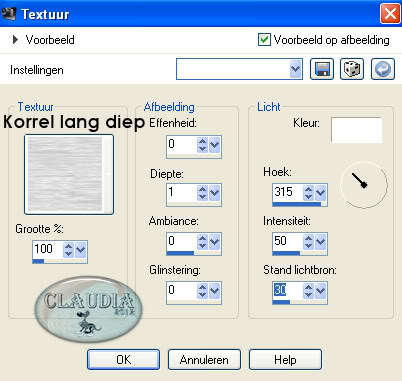Viewport: 402px width, 381px height.
Task: Open the Help button
Action: point(285,360)
